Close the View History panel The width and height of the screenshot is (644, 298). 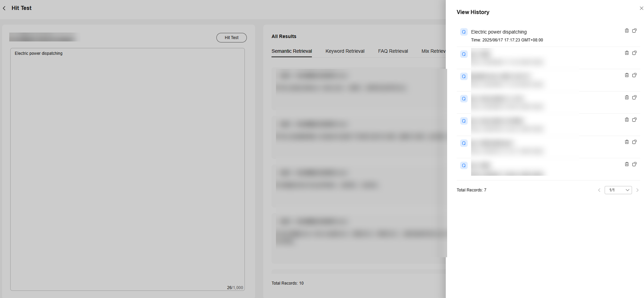(641, 8)
